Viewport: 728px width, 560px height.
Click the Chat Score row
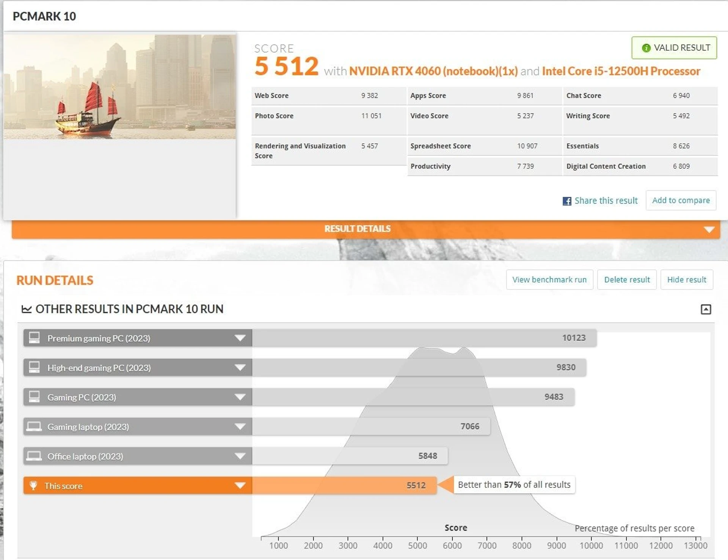point(640,96)
